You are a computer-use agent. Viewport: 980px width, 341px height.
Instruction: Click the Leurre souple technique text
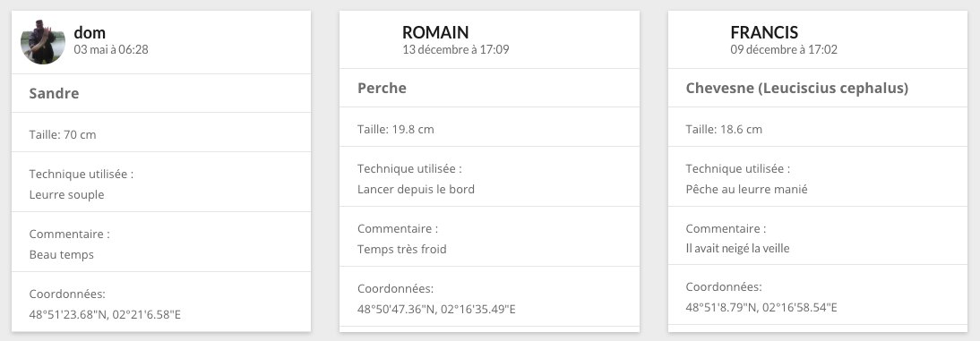[x=66, y=195]
